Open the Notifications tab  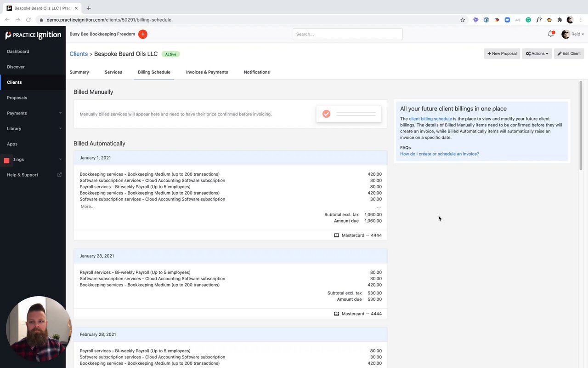[257, 72]
